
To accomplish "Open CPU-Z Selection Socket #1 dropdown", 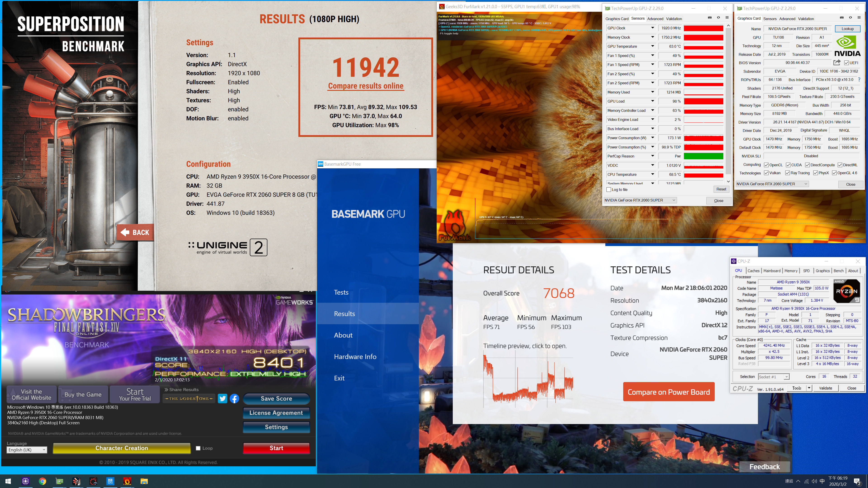I will [774, 377].
